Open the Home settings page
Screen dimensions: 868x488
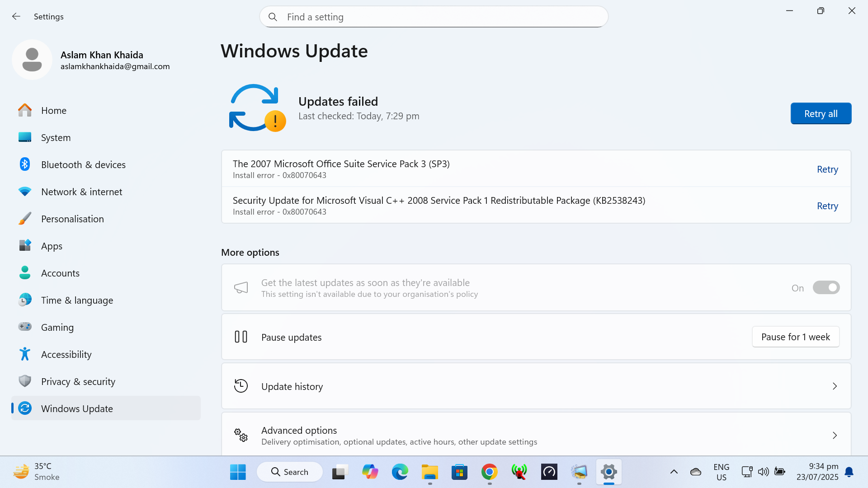106,110
